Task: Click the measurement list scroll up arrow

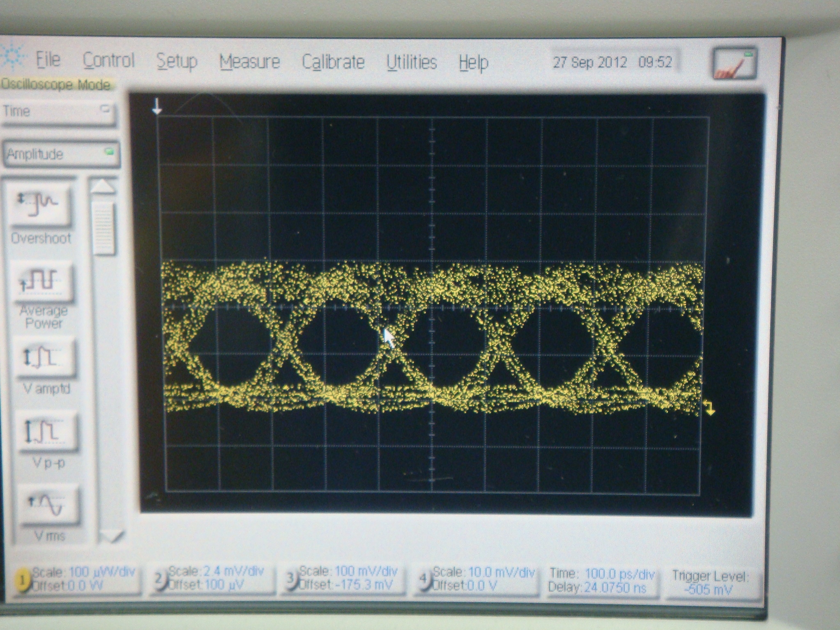Action: coord(103,187)
